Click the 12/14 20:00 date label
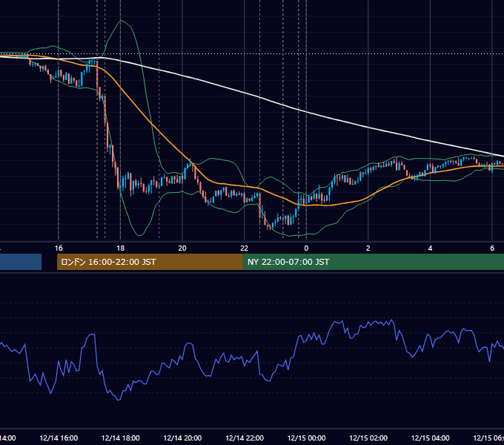This screenshot has width=504, height=445. 182,438
